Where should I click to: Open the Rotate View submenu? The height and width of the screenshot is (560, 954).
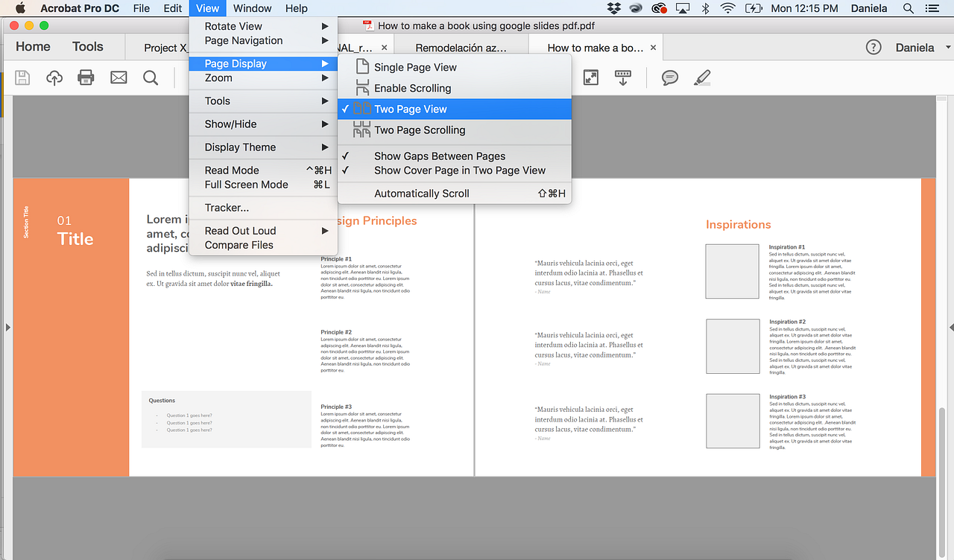tap(235, 25)
